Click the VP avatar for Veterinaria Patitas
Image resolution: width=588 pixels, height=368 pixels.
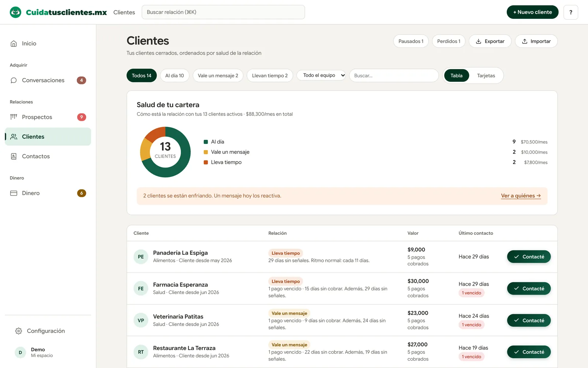141,321
